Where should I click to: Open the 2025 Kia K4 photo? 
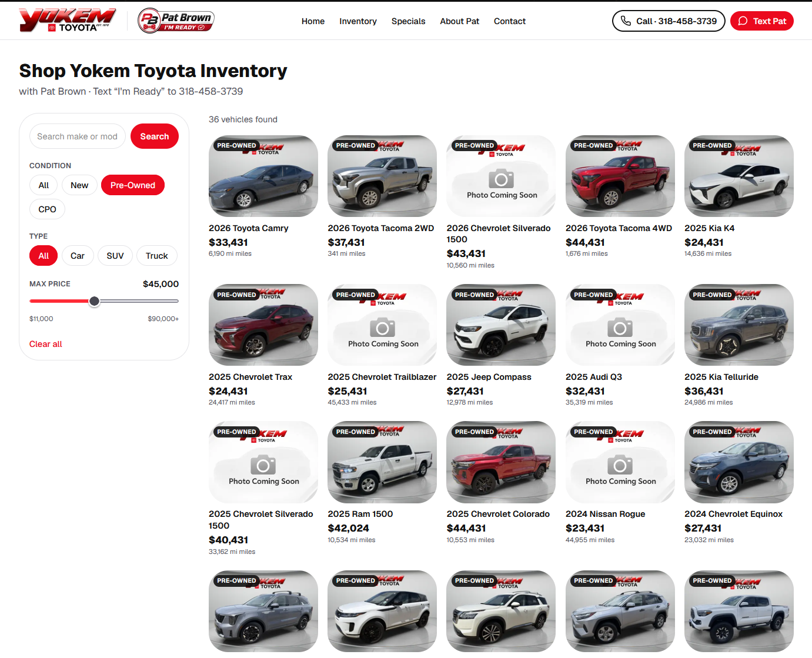click(739, 176)
